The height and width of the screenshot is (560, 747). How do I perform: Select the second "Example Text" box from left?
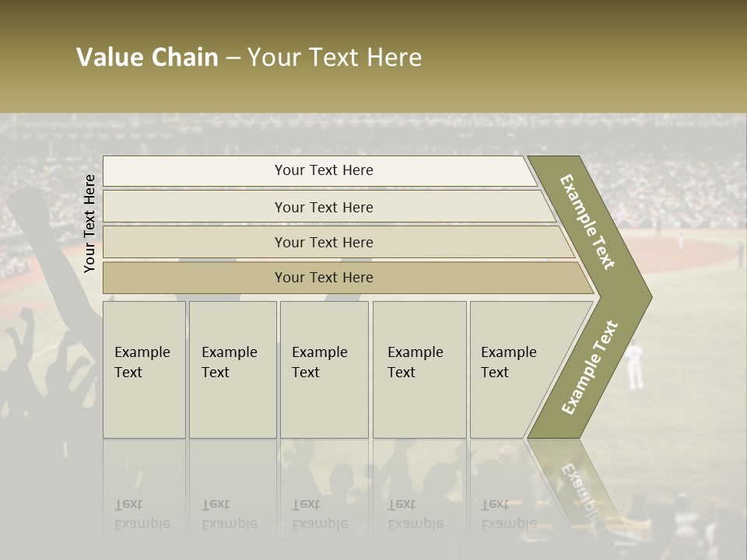tap(232, 369)
